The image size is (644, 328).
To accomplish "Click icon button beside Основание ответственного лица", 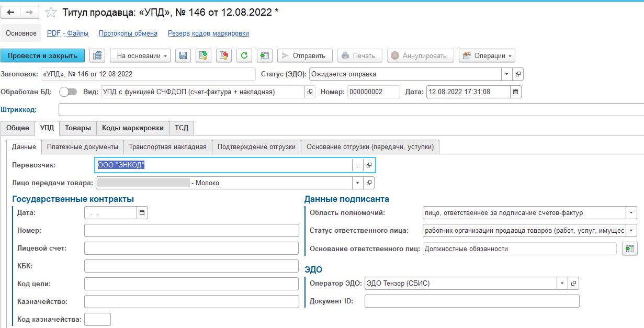I will pos(629,249).
